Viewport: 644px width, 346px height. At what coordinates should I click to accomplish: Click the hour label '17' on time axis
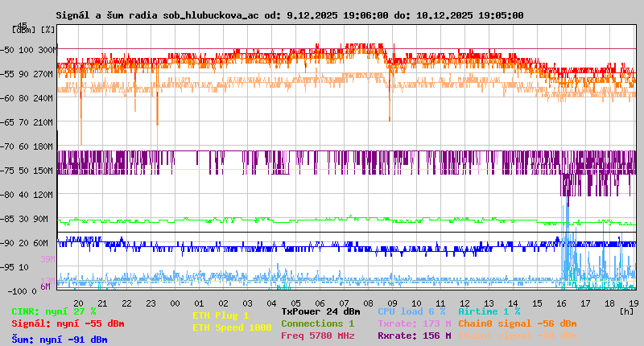(x=586, y=303)
